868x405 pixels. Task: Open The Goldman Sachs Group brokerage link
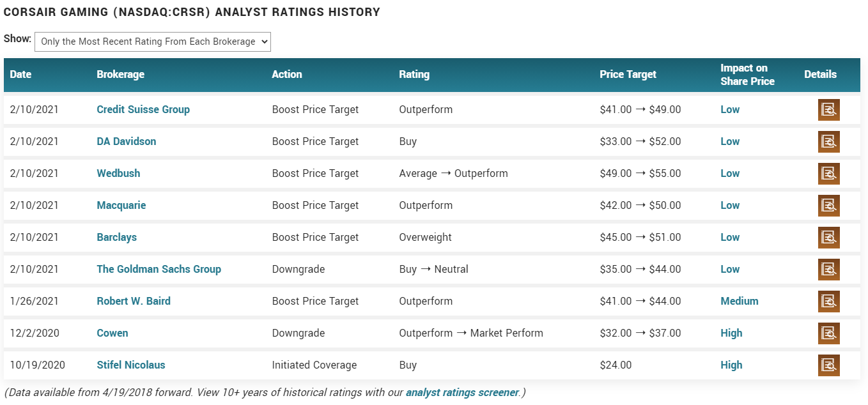[x=159, y=269]
